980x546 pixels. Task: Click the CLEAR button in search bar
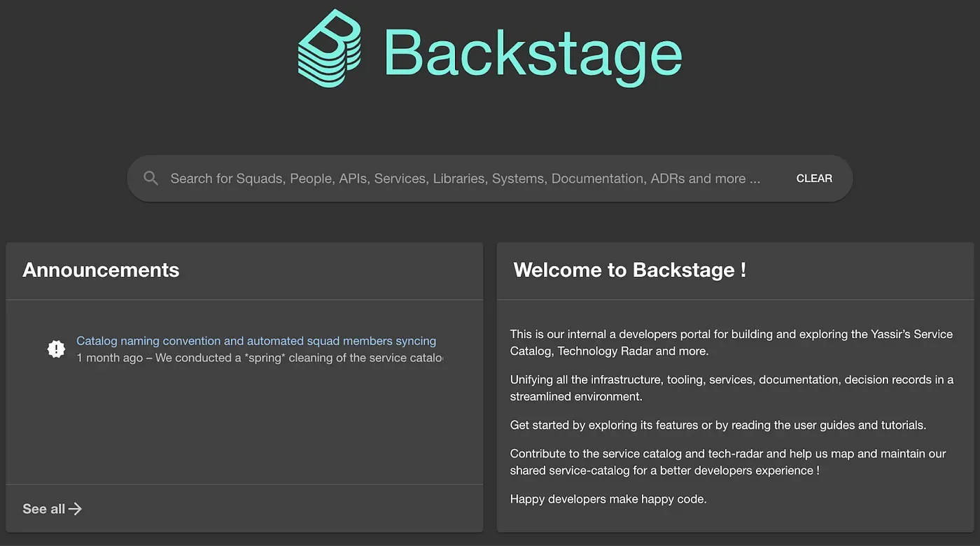[814, 178]
